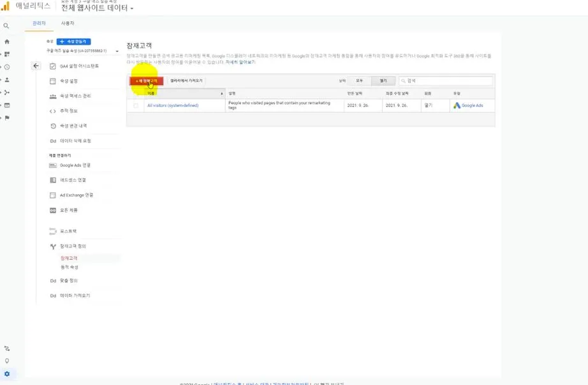Open Realtime clock icon in left rail
The image size is (588, 385).
click(7, 67)
